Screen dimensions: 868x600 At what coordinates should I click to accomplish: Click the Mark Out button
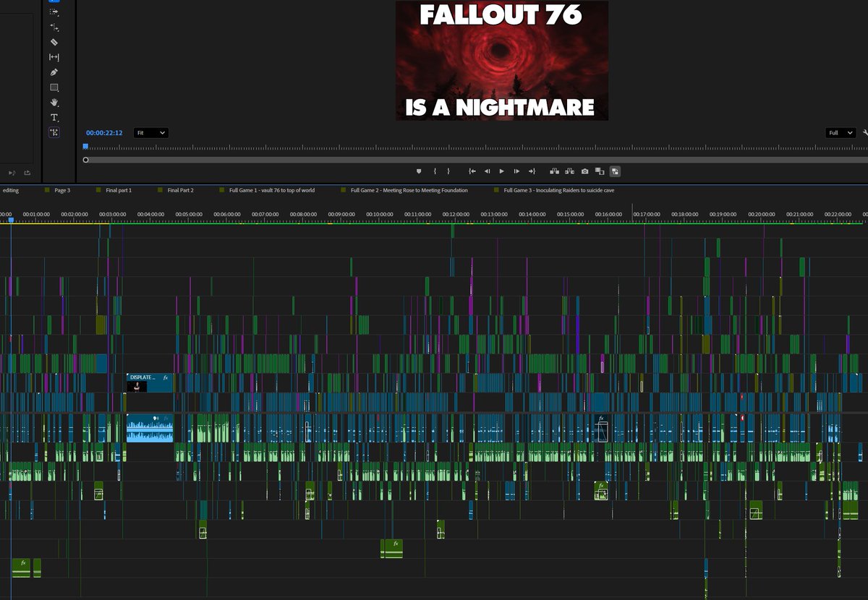coord(448,171)
